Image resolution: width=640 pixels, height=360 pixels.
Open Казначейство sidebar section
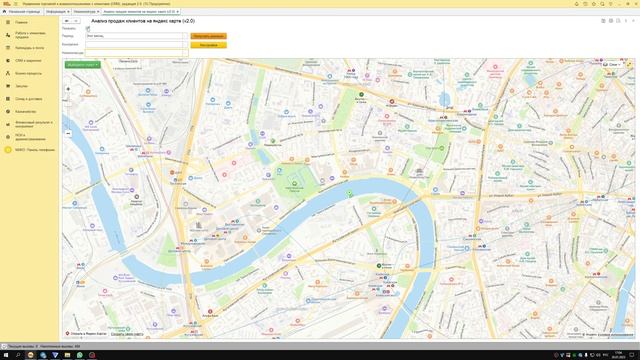point(25,111)
